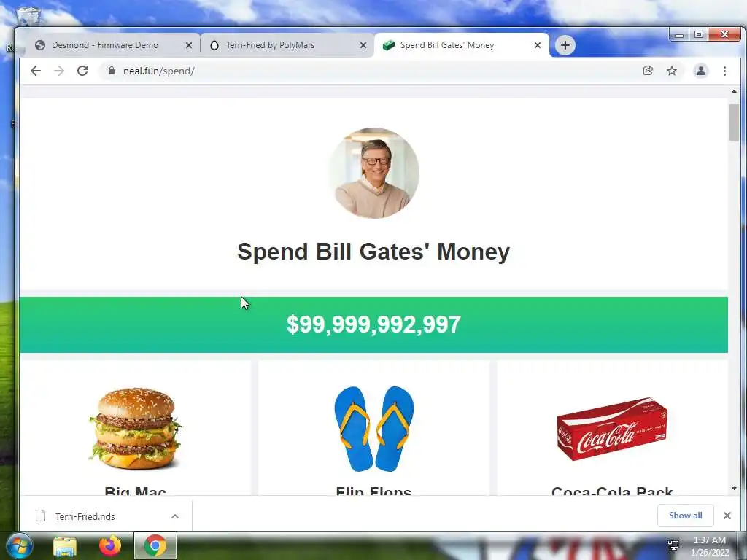Open the share page icon in address bar
This screenshot has height=560, width=747.
tap(648, 71)
